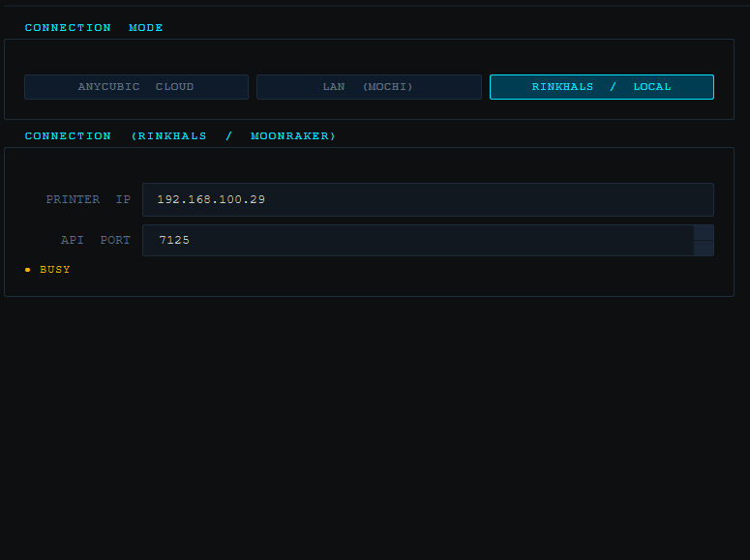Click blank space right of BUSY status

[387, 270]
